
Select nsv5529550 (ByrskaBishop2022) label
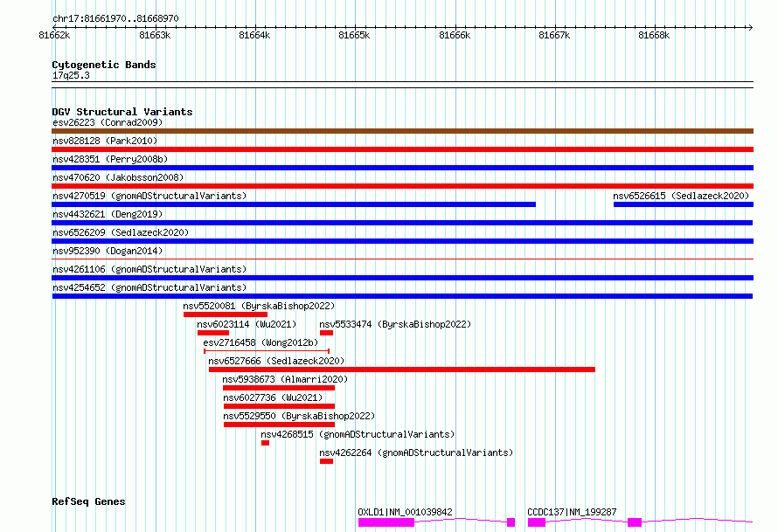pyautogui.click(x=299, y=416)
